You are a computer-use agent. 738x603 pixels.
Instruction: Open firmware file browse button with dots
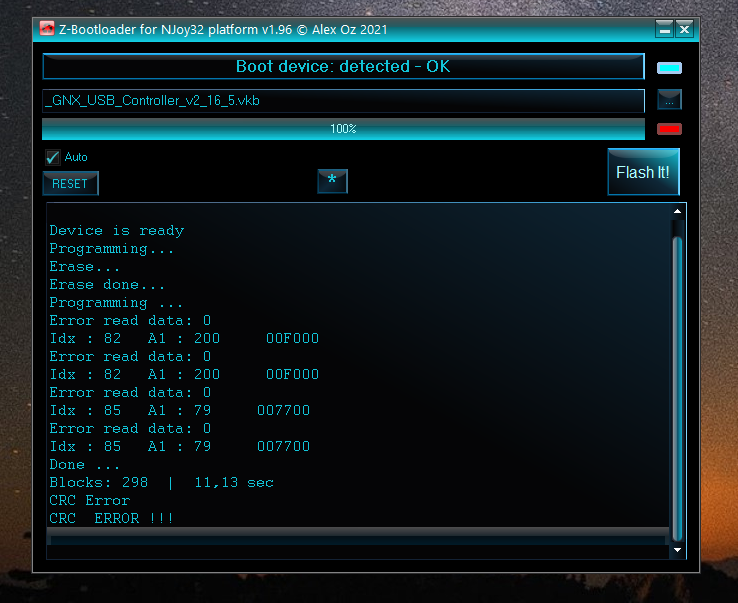669,100
